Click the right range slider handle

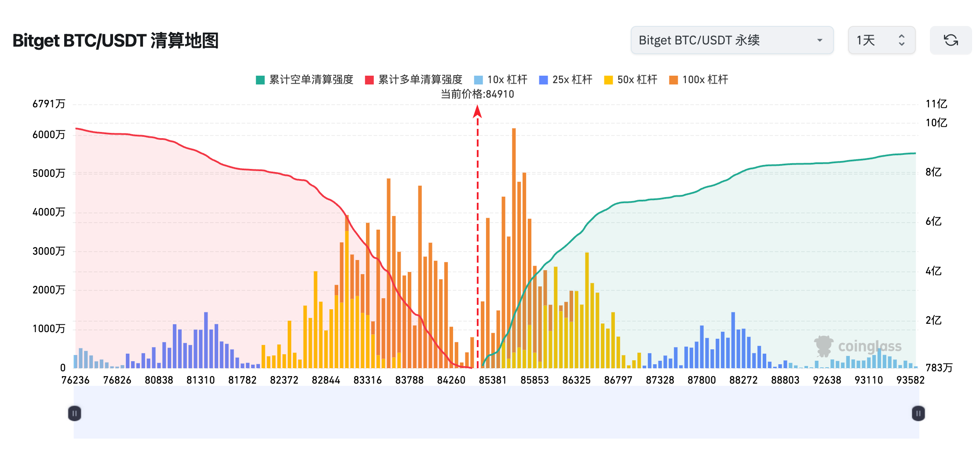[x=918, y=413]
